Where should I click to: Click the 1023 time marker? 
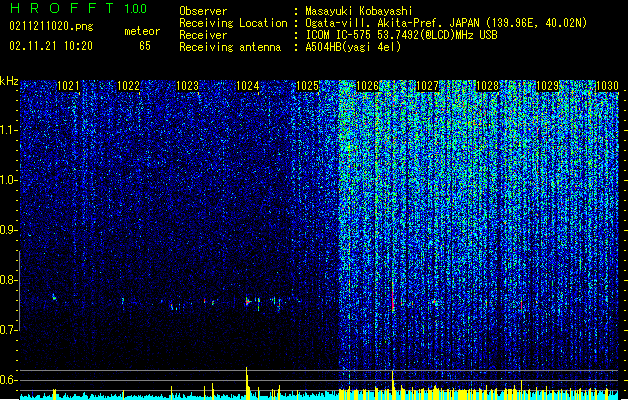point(188,86)
